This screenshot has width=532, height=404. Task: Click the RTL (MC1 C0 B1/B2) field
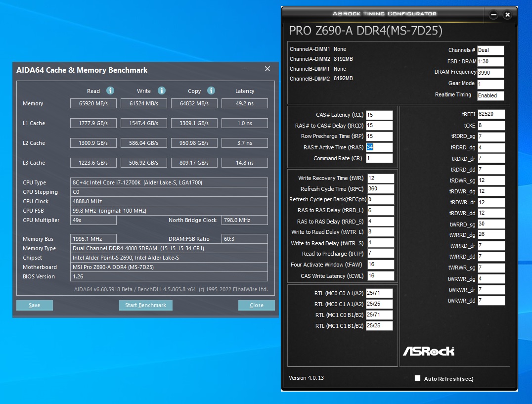click(x=379, y=315)
